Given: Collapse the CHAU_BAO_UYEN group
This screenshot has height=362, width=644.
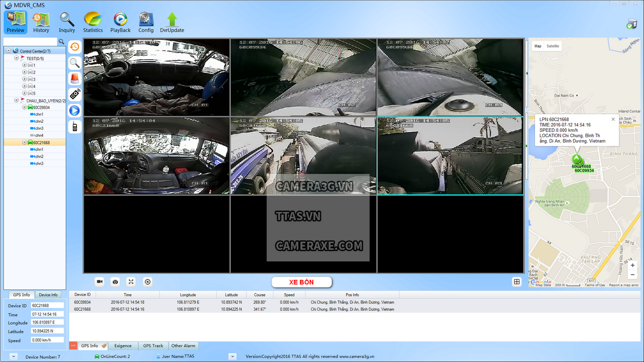Looking at the screenshot, I should pyautogui.click(x=17, y=100).
